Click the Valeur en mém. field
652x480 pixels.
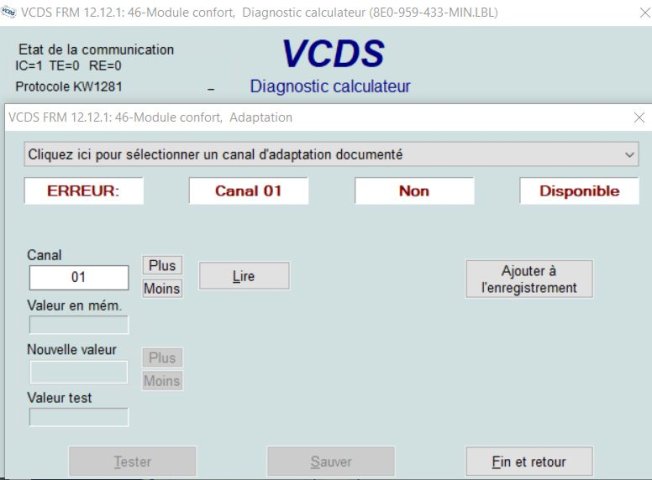pyautogui.click(x=79, y=325)
